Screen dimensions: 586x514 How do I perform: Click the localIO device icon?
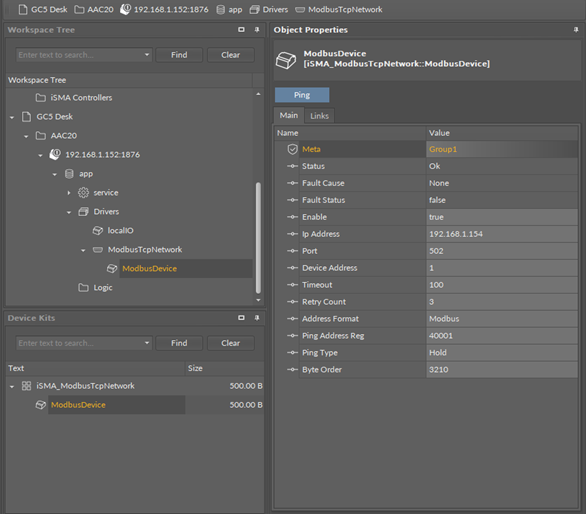pos(98,231)
